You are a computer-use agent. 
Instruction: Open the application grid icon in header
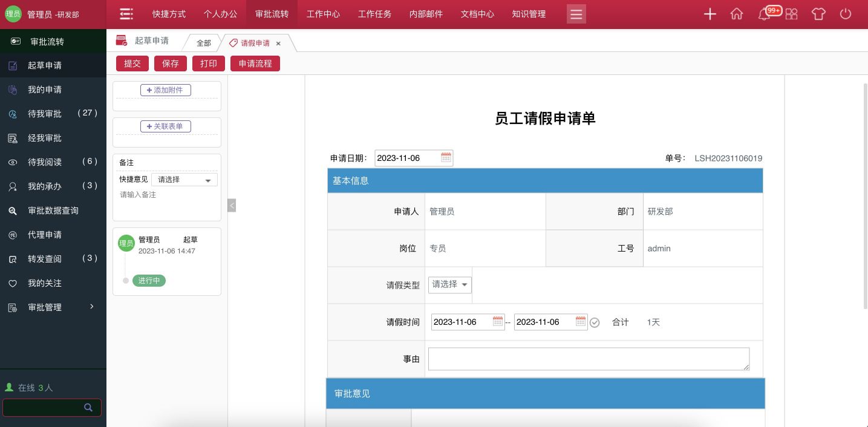[791, 15]
